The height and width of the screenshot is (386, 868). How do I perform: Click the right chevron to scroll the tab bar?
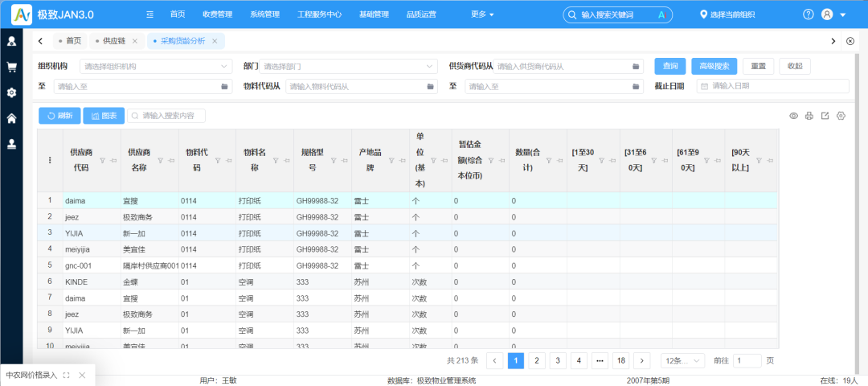(833, 41)
